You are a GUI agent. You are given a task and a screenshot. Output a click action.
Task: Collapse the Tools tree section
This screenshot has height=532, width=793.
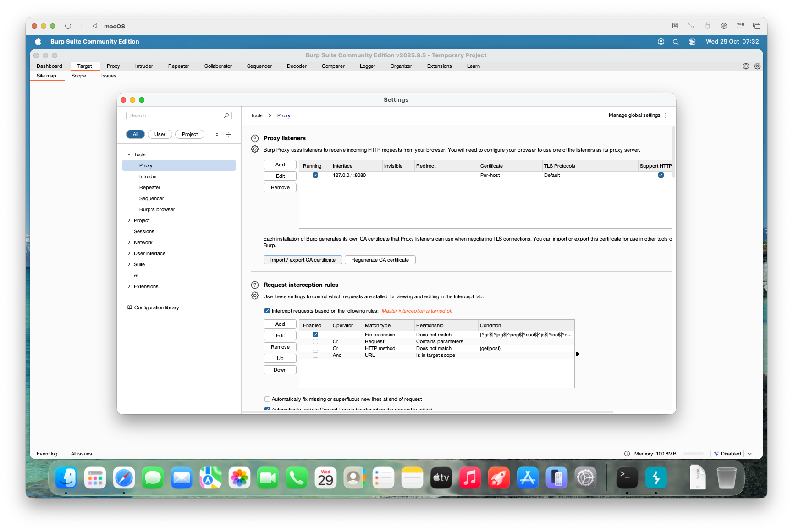[x=129, y=154]
